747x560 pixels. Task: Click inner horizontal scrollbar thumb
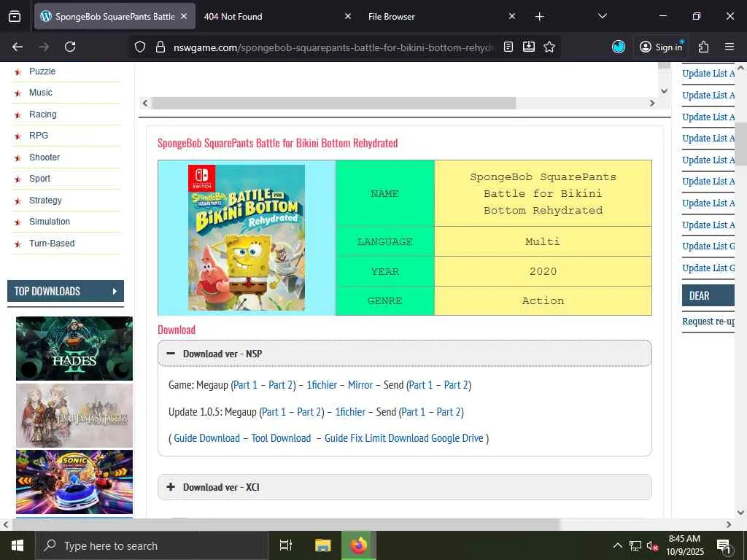(333, 103)
